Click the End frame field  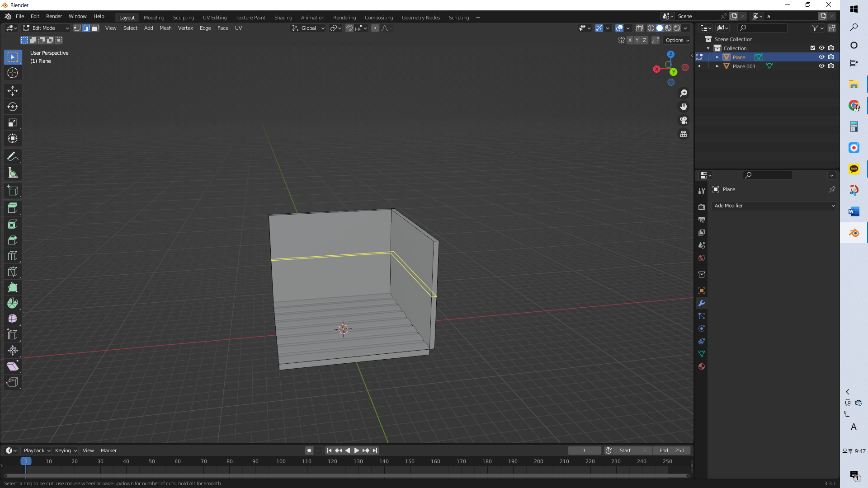[x=672, y=450]
